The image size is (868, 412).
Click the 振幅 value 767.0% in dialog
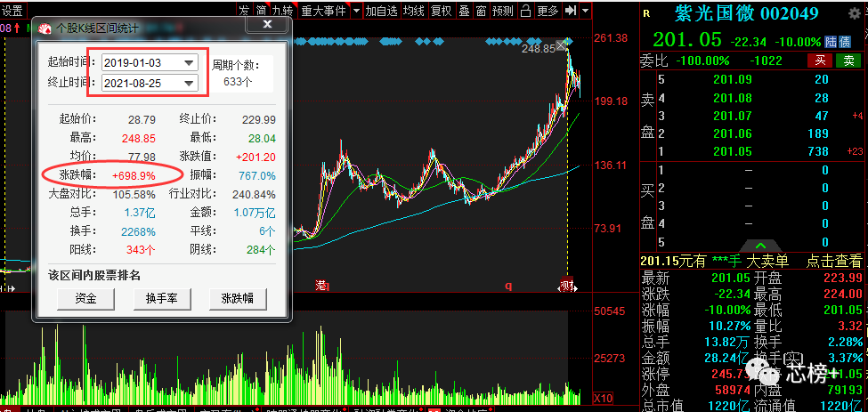pyautogui.click(x=257, y=175)
